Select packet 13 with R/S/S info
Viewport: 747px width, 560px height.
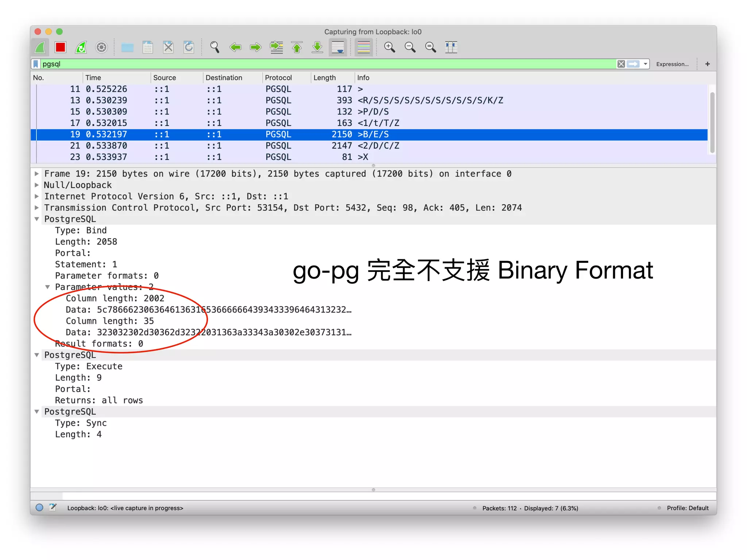(x=369, y=101)
